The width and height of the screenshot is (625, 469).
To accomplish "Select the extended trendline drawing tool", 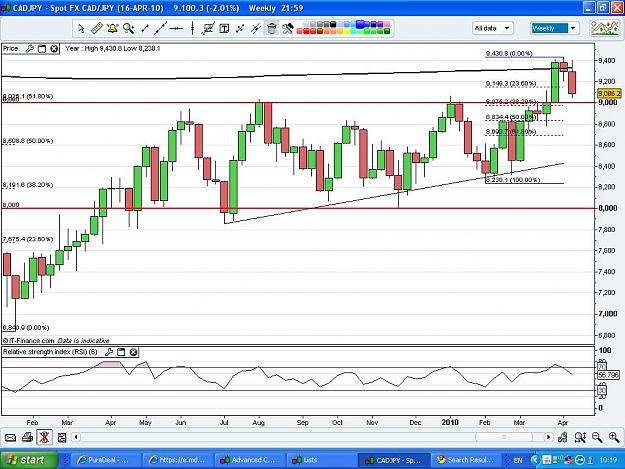I will tap(160, 28).
